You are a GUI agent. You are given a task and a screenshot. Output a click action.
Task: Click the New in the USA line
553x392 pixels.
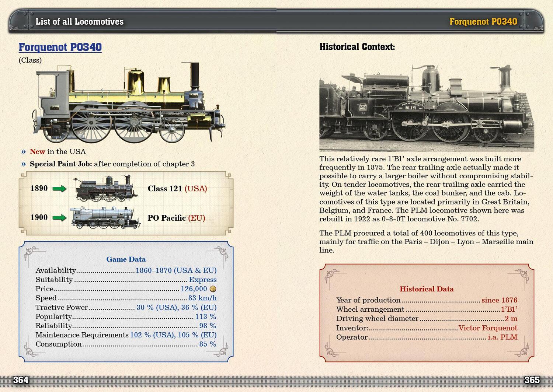coord(58,152)
